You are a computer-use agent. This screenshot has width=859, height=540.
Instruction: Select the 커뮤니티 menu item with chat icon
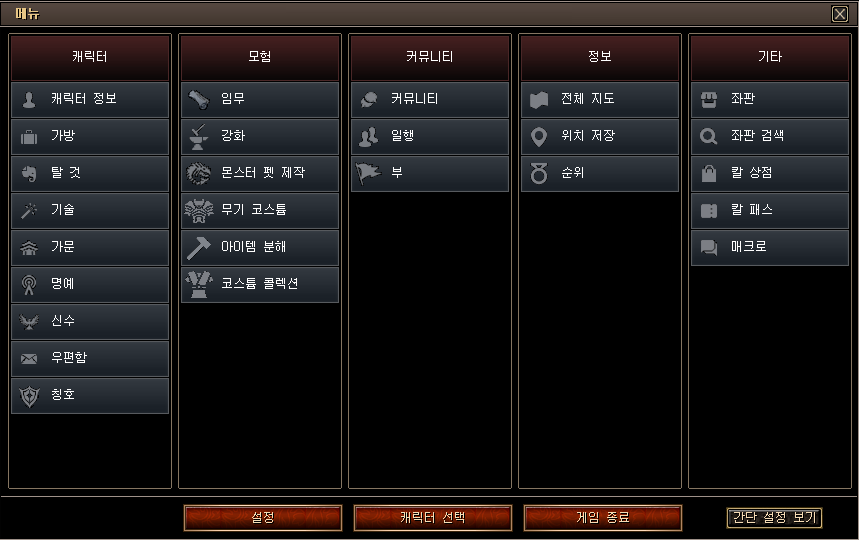[x=430, y=100]
